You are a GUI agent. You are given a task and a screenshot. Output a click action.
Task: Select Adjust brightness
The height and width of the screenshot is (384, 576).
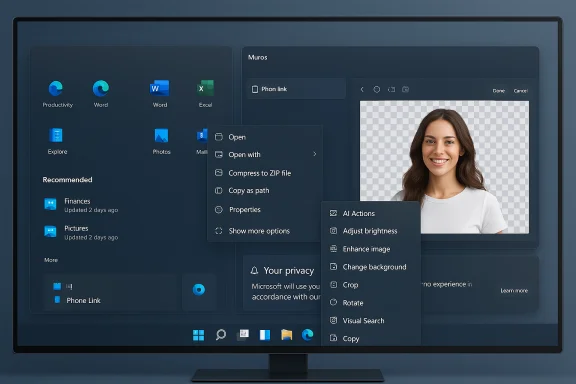point(371,231)
